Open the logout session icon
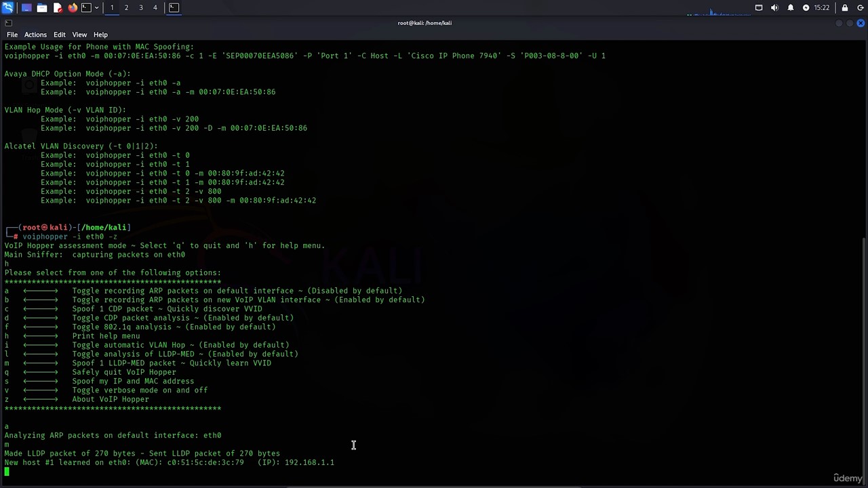868x488 pixels. point(859,7)
